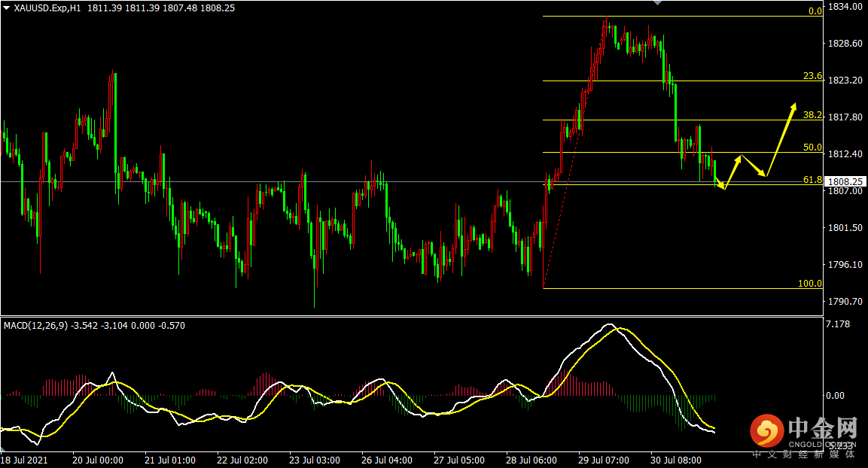Click the 1812.40 price axis label
The image size is (868, 468).
845,153
